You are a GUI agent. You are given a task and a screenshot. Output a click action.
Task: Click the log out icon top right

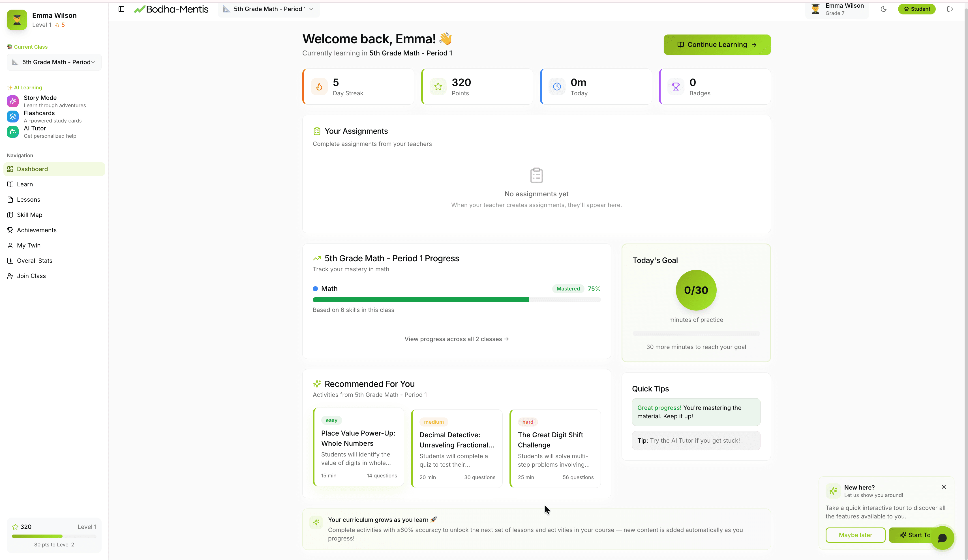(x=950, y=9)
